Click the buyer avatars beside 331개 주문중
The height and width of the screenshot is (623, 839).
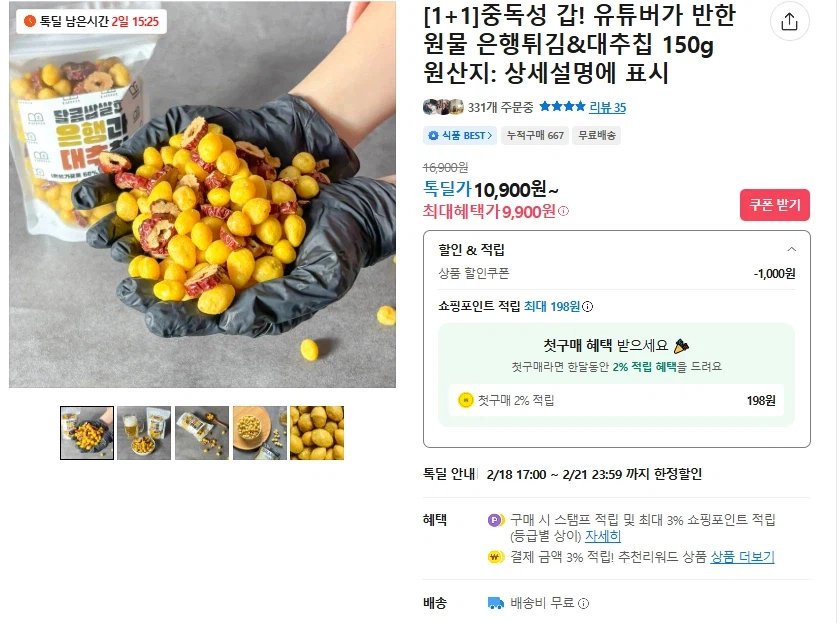pyautogui.click(x=443, y=107)
